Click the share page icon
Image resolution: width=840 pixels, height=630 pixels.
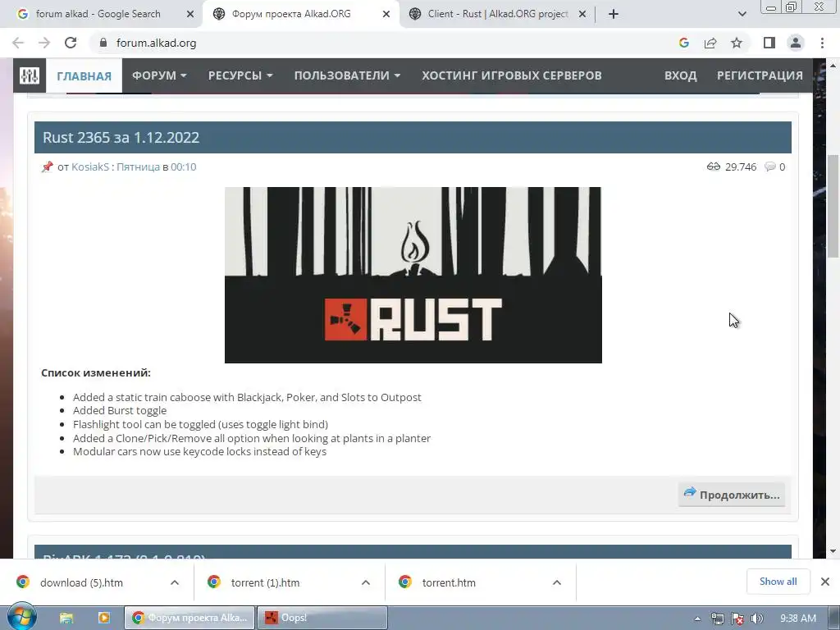[710, 43]
